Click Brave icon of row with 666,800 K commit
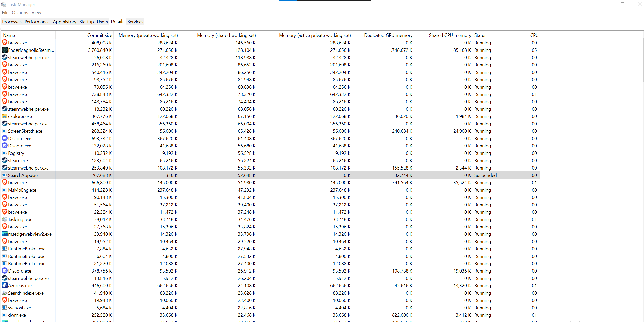 pos(4,182)
